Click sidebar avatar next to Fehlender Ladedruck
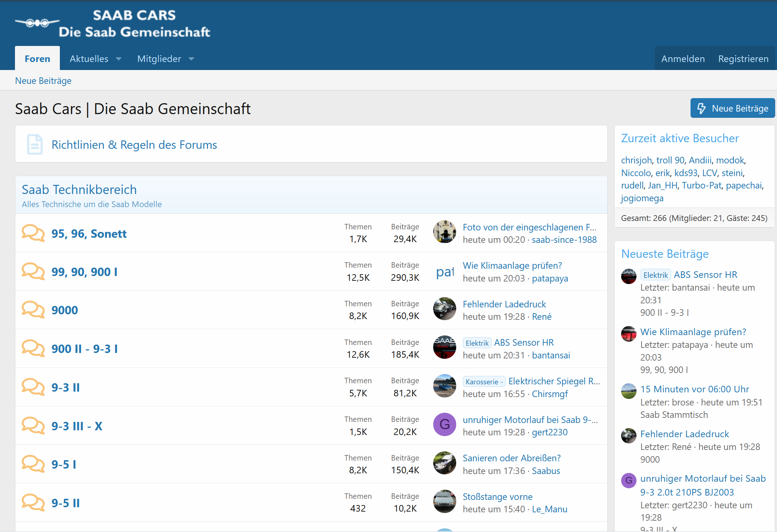The height and width of the screenshot is (532, 777). (629, 436)
